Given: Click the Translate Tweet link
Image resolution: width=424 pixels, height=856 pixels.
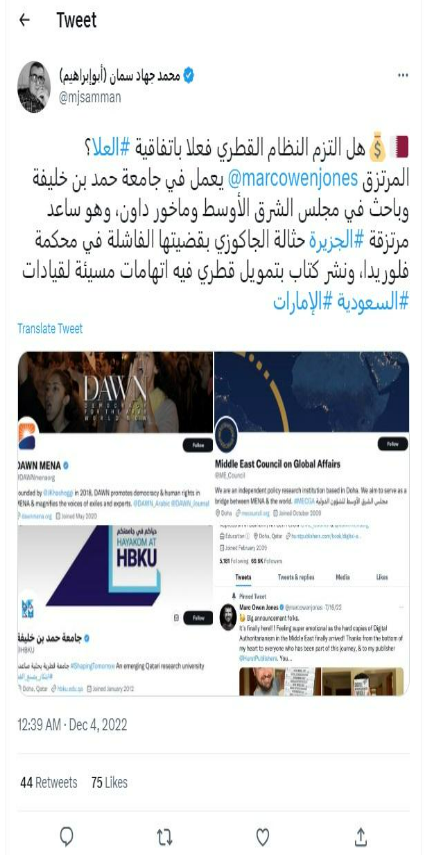Looking at the screenshot, I should [x=50, y=328].
